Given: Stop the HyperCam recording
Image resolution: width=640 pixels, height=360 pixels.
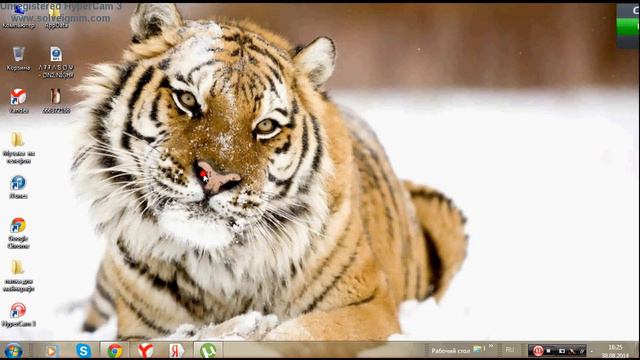Looking at the screenshot, I should pyautogui.click(x=549, y=351).
